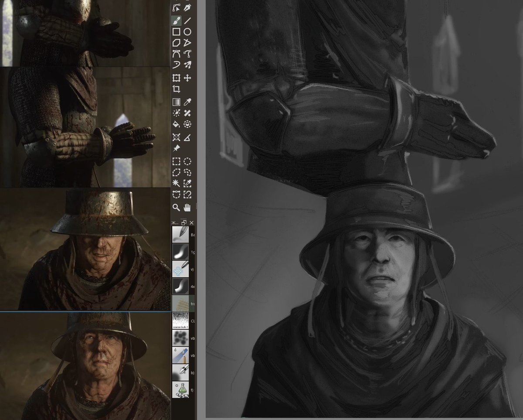Select the Calligraphy tool
Screen dimensions: 523x420
point(187,8)
